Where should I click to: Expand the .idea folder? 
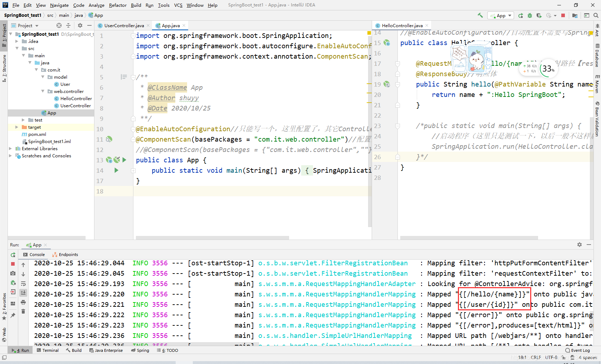pyautogui.click(x=17, y=41)
